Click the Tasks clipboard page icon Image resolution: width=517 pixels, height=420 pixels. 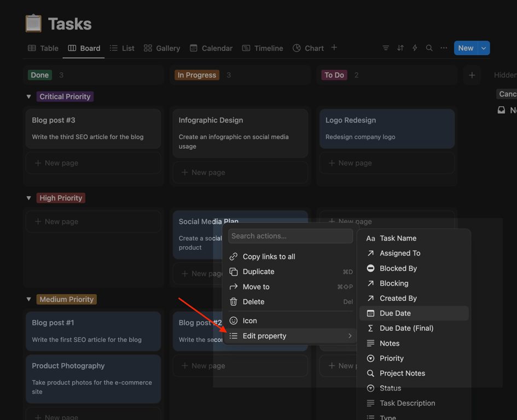pyautogui.click(x=33, y=24)
